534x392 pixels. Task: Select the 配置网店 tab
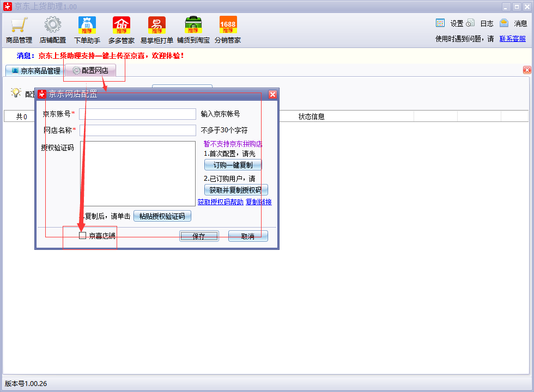pos(90,70)
